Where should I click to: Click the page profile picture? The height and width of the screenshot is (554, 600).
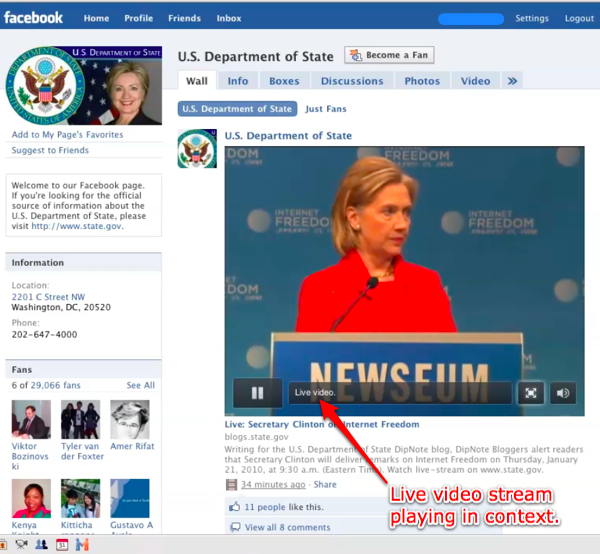[83, 86]
